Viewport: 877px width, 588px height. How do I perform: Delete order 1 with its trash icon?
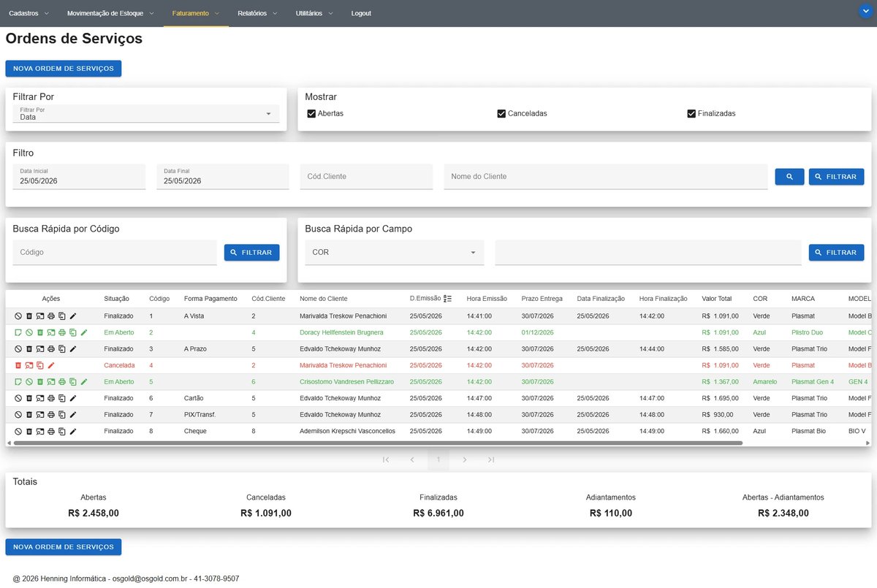[29, 316]
